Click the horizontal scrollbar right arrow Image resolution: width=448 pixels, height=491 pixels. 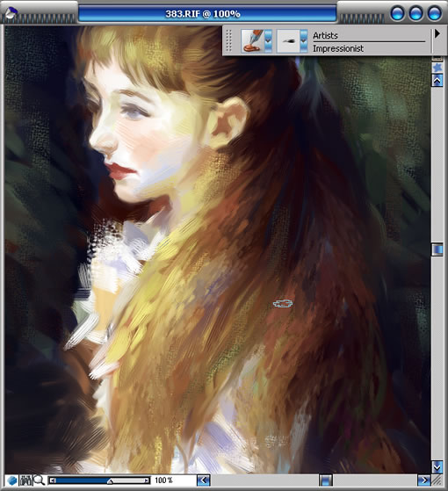coord(424,480)
